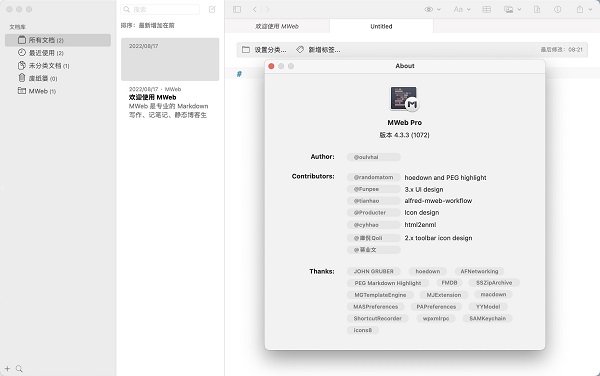Image resolution: width=600 pixels, height=376 pixels.
Task: Click the # heading in the editor
Action: (239, 74)
